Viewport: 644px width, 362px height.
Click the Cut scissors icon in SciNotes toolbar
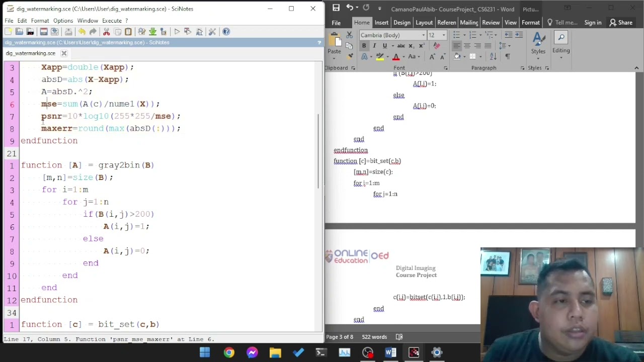(x=106, y=32)
